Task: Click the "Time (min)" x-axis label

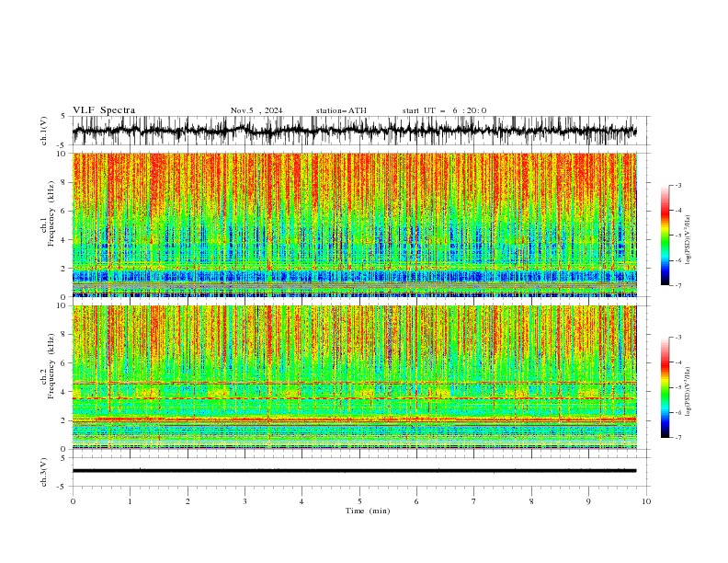Action: pyautogui.click(x=368, y=511)
